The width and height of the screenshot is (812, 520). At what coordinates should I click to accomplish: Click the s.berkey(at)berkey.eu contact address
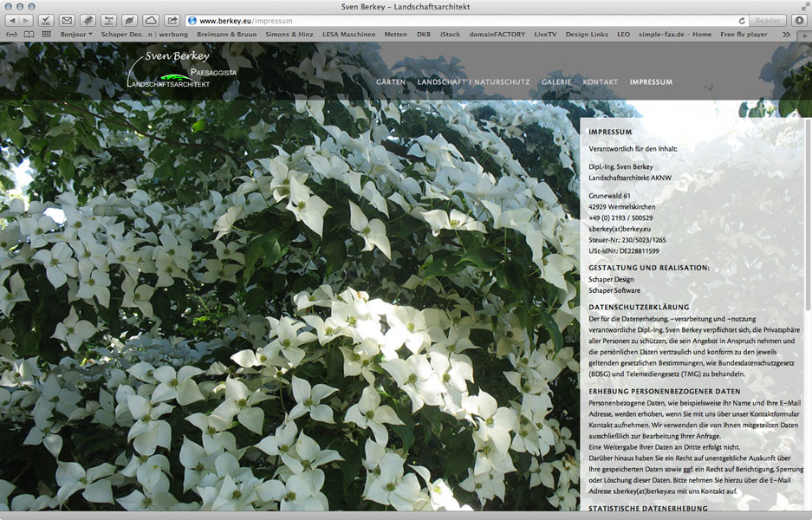click(620, 229)
